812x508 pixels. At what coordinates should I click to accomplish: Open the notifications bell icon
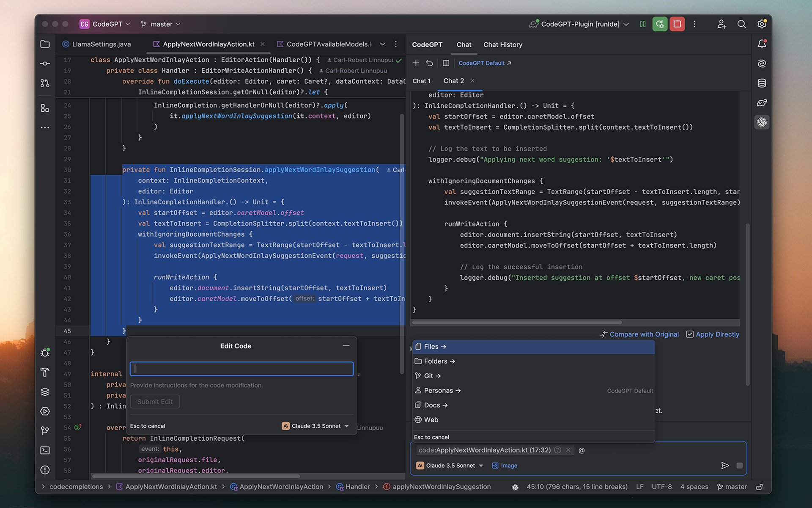pos(762,44)
